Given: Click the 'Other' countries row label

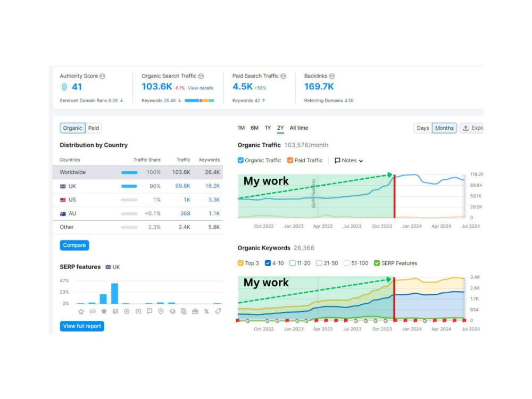Looking at the screenshot, I should pyautogui.click(x=67, y=227).
